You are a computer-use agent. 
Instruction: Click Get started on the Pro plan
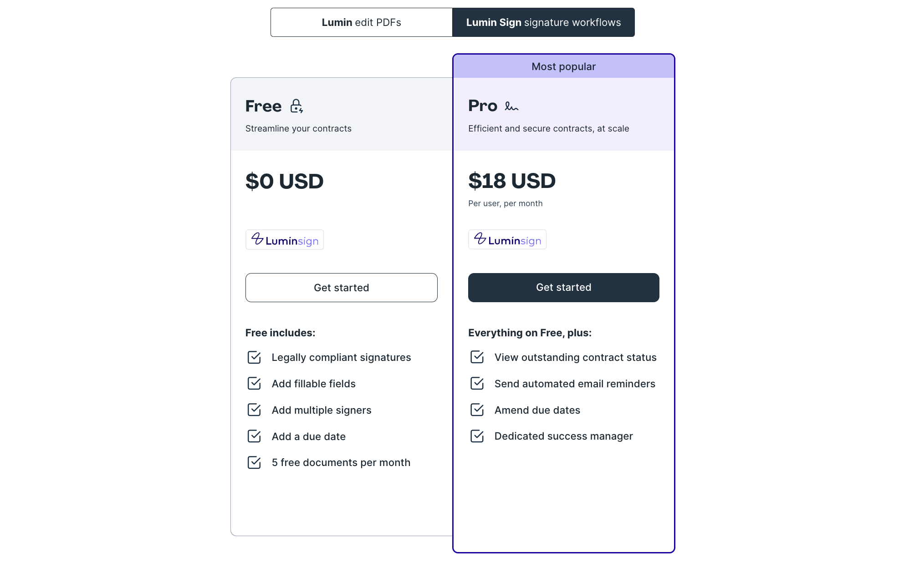[563, 287]
